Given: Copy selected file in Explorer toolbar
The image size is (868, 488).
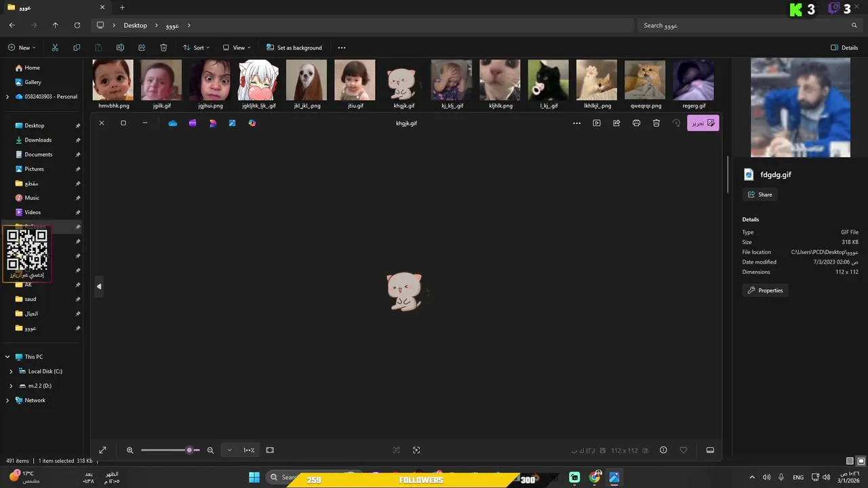Looking at the screenshot, I should 77,47.
